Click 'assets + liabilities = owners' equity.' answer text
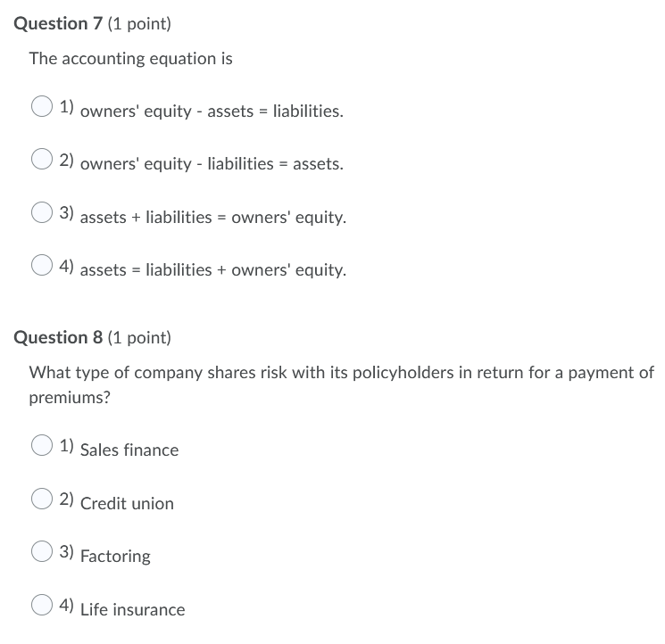665x644 pixels. click(x=213, y=218)
